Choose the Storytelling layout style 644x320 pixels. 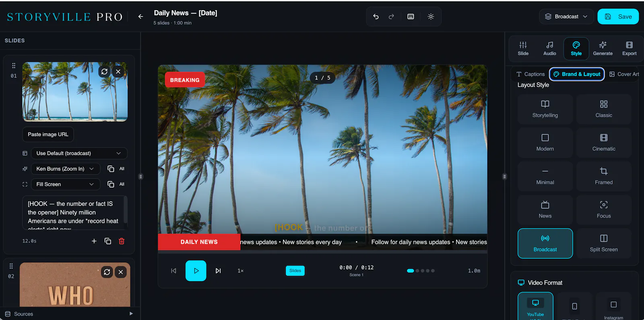point(545,109)
